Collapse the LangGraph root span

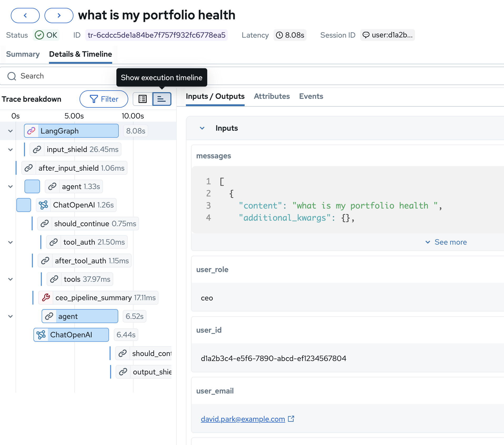(x=11, y=131)
